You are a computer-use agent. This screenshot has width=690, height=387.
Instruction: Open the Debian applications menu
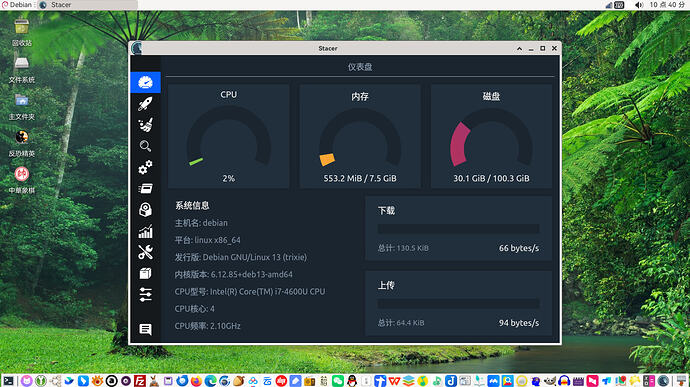pyautogui.click(x=17, y=5)
